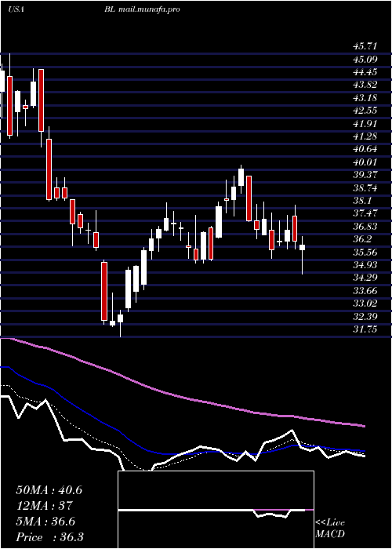Click the 5MA : 36.6 readout
Image resolution: width=392 pixels, height=549 pixels.
[45, 522]
